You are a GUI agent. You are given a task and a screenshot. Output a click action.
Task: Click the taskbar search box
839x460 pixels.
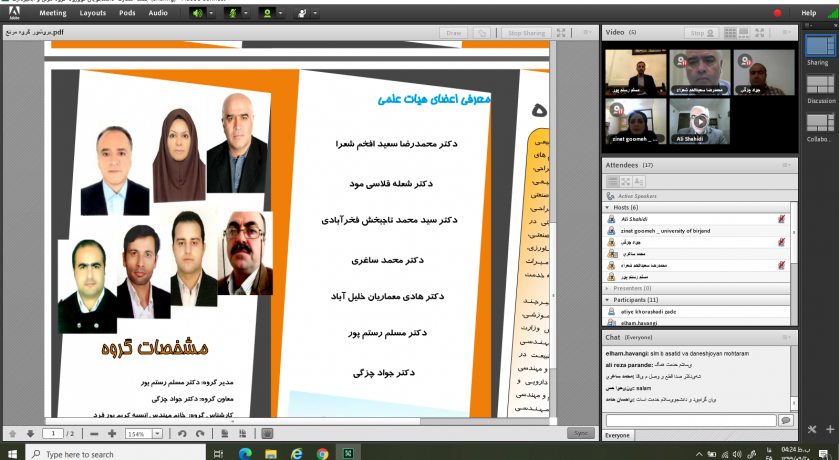[116, 454]
